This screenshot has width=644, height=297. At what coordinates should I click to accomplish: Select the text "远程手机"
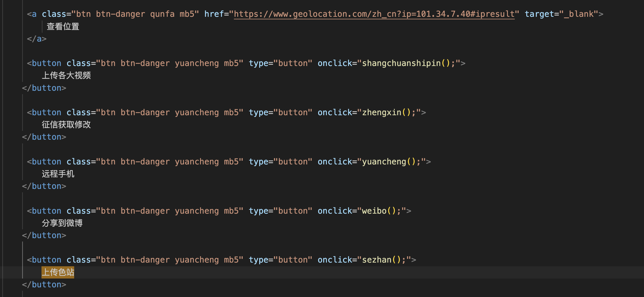click(x=58, y=174)
